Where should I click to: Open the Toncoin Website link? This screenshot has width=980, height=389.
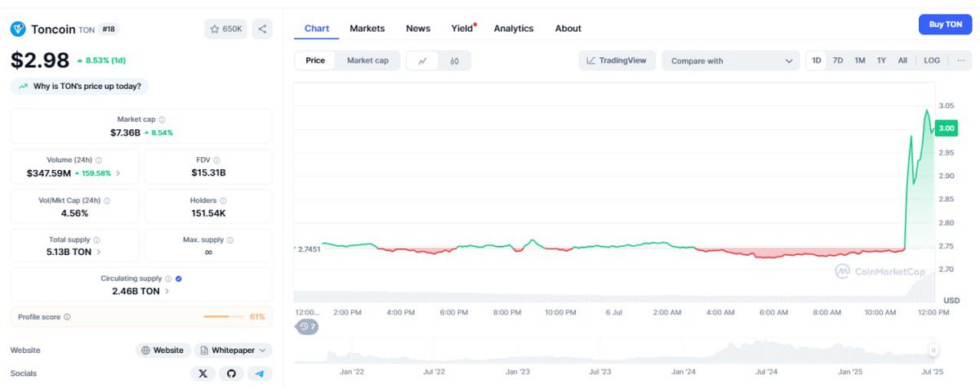coord(163,350)
